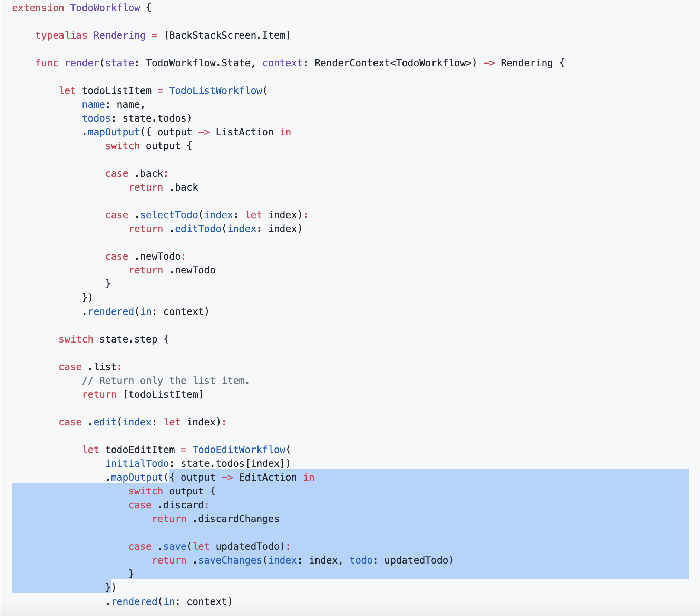Image resolution: width=700 pixels, height=616 pixels.
Task: Click the return .editTodo(index: index) line
Action: click(215, 228)
